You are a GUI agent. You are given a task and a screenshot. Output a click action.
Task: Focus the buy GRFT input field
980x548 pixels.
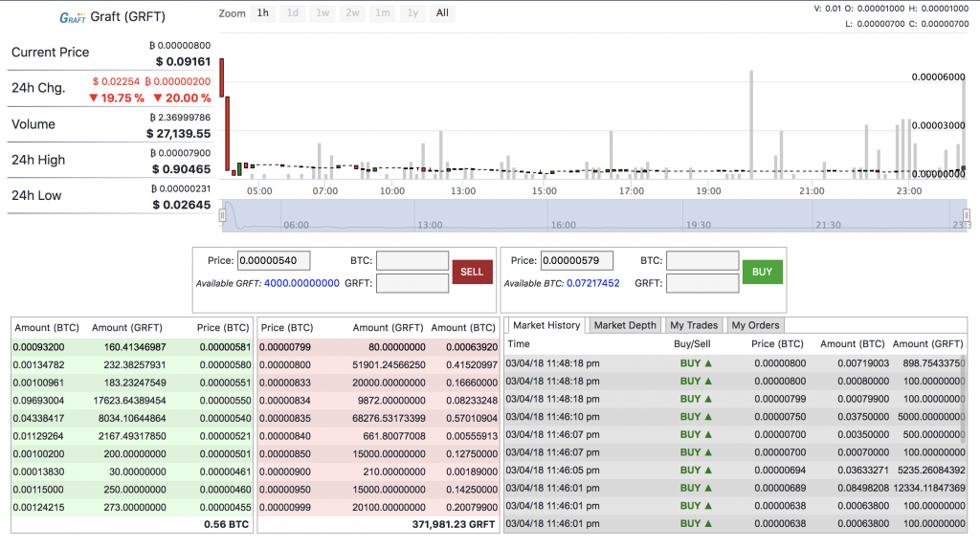pos(702,283)
